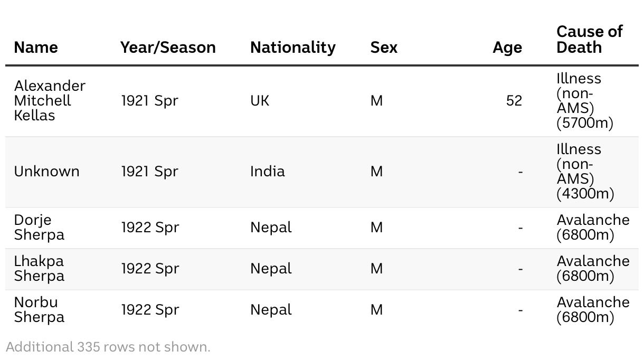The image size is (644, 360).
Task: Click the UK nationality cell
Action: [x=260, y=100]
